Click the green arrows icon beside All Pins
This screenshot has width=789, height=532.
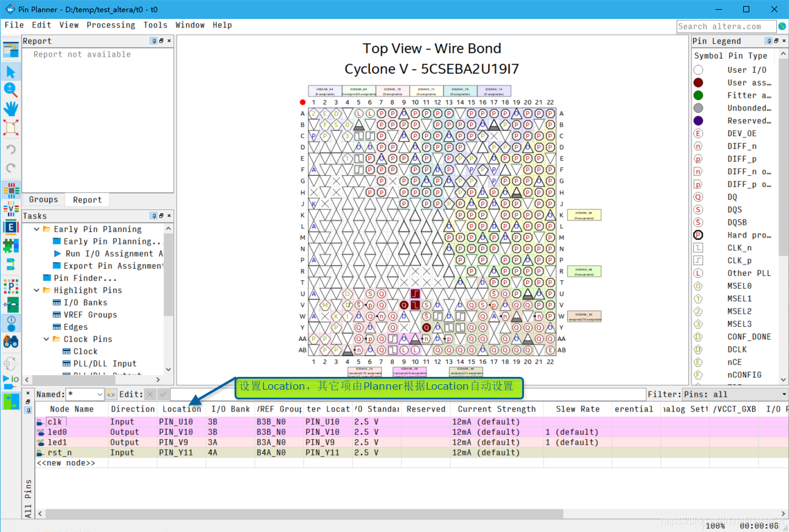click(x=10, y=401)
